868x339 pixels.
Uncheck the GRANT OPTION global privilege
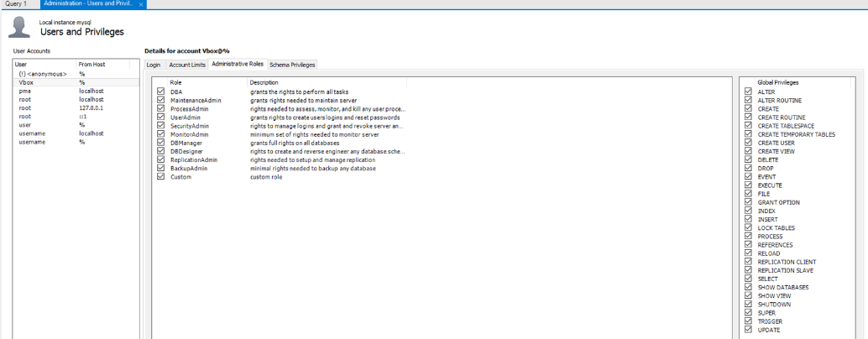[748, 202]
